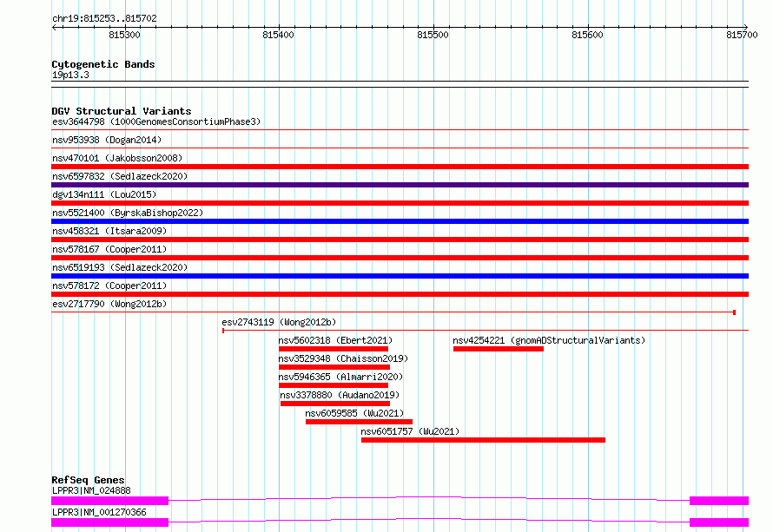Click the RefSeq Genes track title
Image resolution: width=773 pixels, height=532 pixels.
coord(88,480)
